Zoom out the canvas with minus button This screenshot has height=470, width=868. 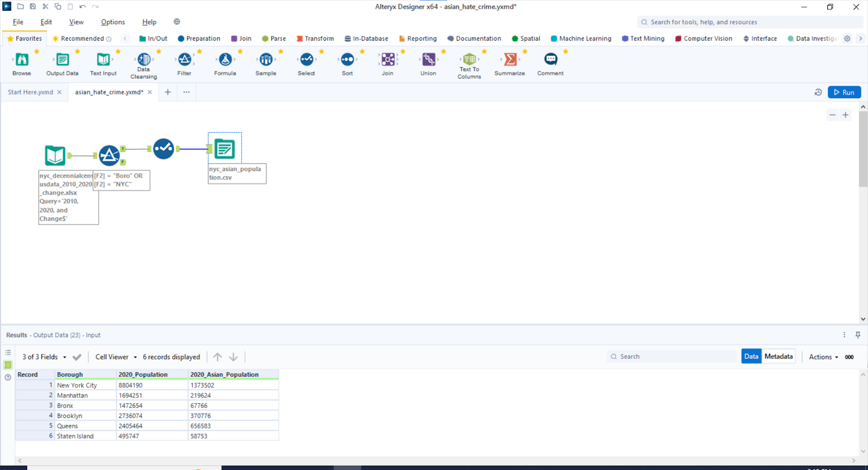pos(832,115)
